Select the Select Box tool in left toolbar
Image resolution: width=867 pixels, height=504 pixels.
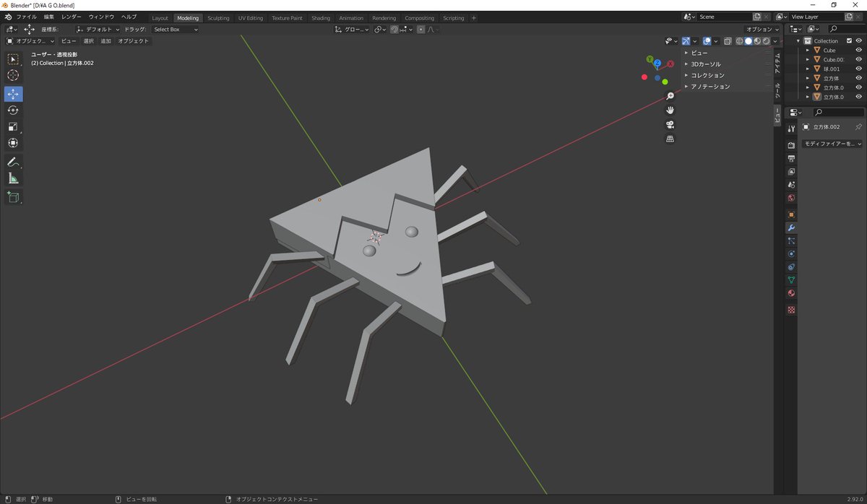click(13, 59)
